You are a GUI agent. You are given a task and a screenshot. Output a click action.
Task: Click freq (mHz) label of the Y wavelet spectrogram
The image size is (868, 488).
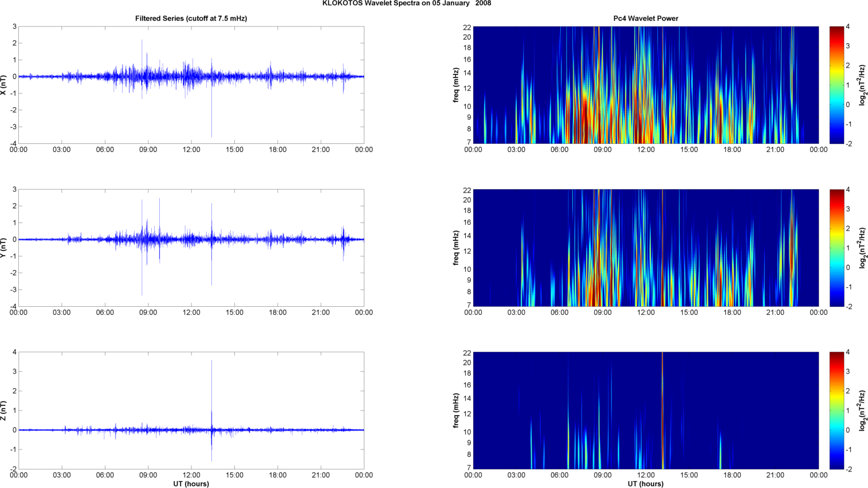(x=456, y=248)
